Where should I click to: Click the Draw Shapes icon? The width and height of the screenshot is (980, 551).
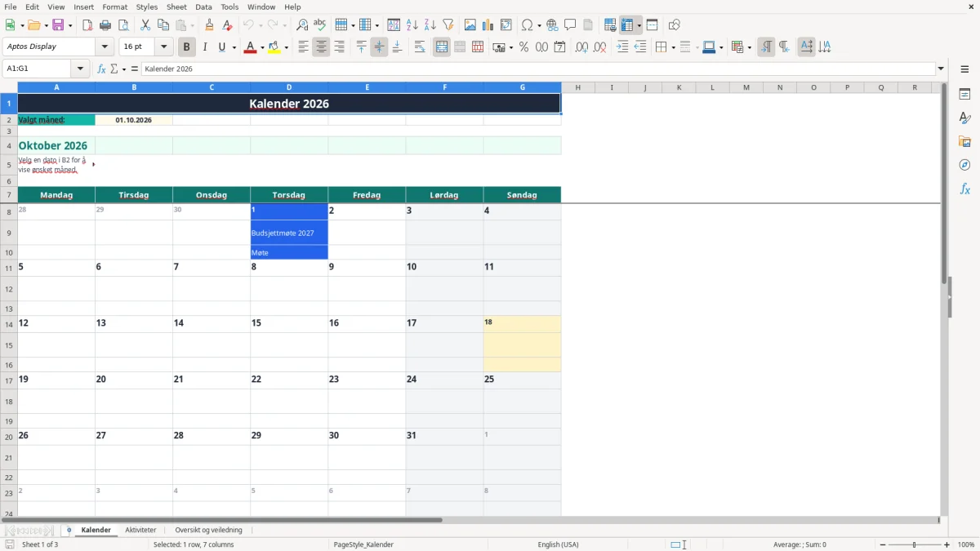point(674,25)
